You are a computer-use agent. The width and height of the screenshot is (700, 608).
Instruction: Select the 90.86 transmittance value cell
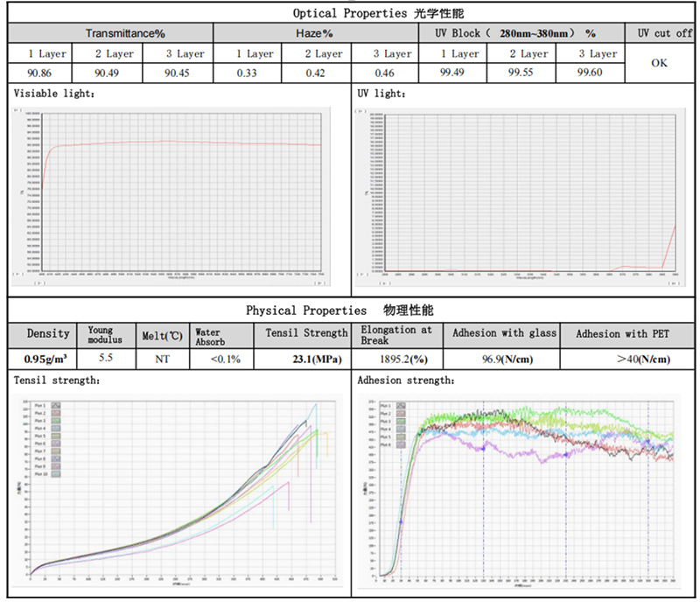(x=41, y=73)
